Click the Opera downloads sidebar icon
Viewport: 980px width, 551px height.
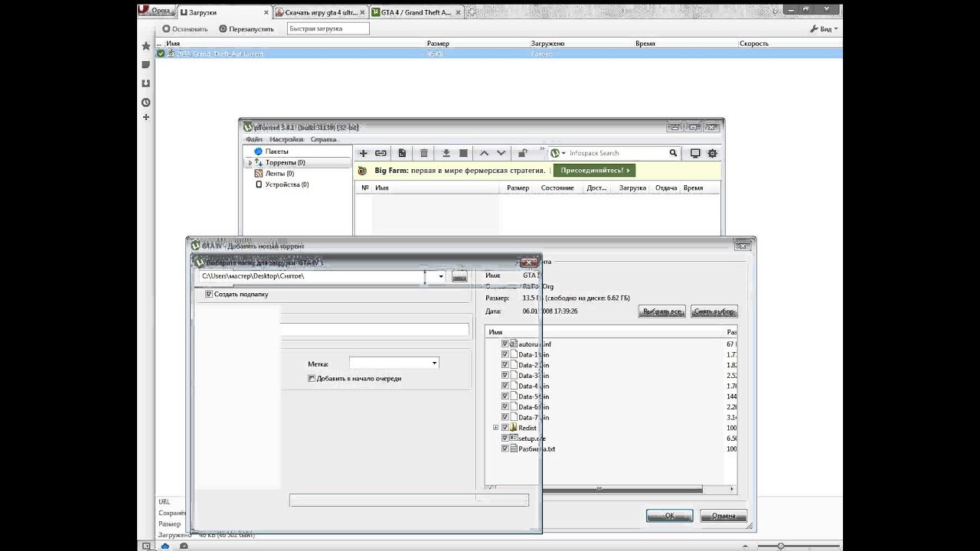145,83
